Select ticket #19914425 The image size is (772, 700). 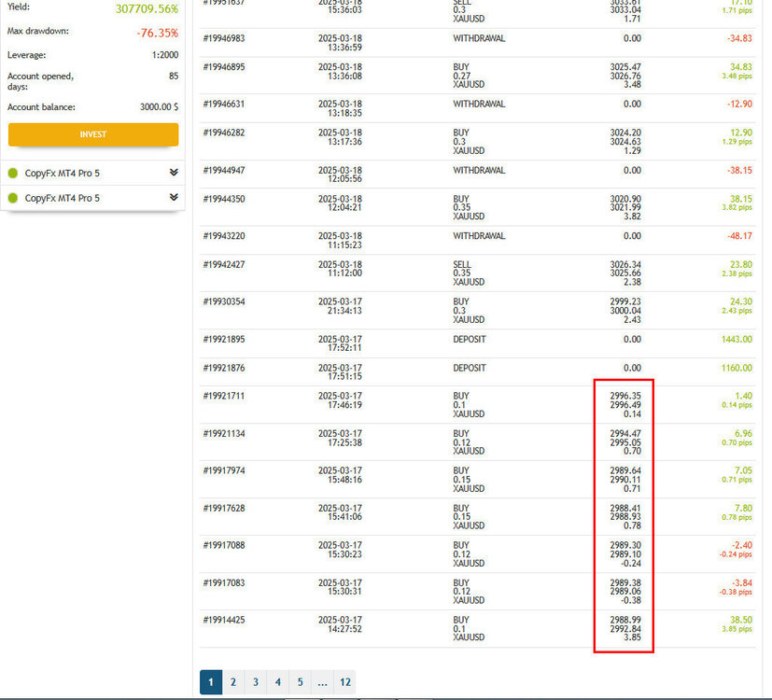pos(224,620)
